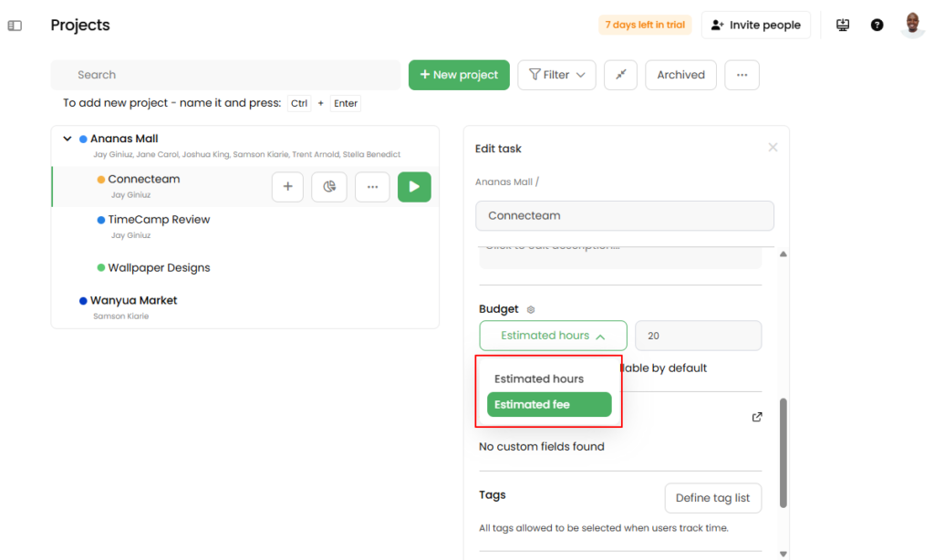
Task: Open Connecteam's three-dot menu
Action: pos(372,186)
